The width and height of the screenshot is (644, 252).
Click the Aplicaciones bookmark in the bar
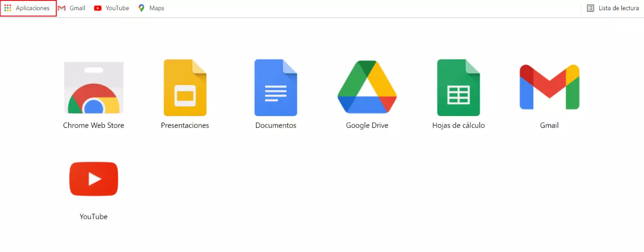pos(27,8)
